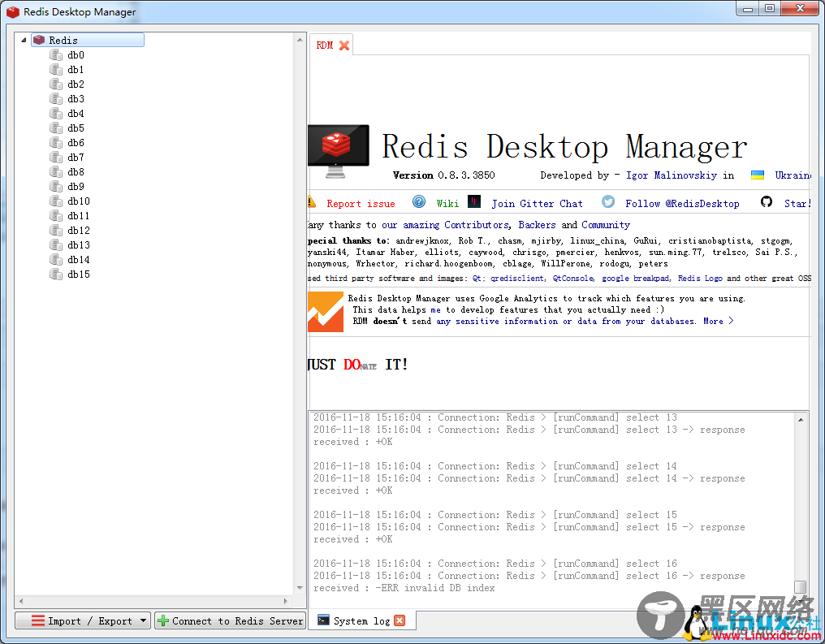The width and height of the screenshot is (825, 644).
Task: Click the db0 database icon
Action: [56, 54]
